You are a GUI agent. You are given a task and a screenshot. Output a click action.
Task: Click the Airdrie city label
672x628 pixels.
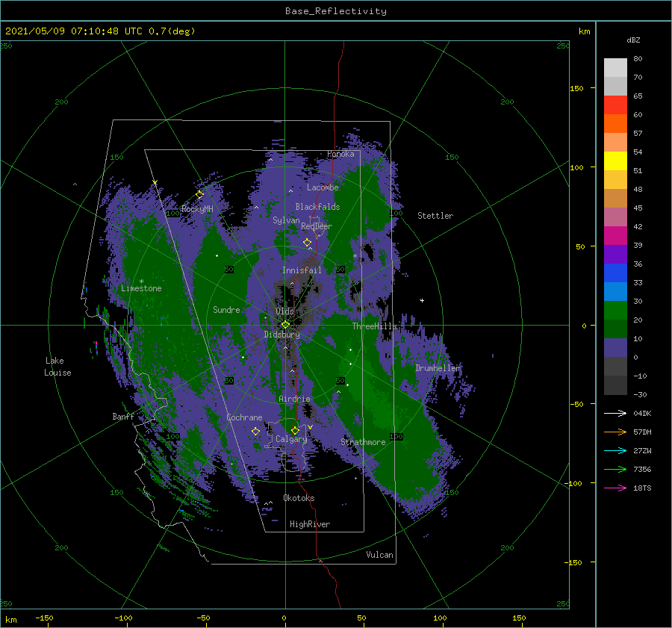point(294,399)
